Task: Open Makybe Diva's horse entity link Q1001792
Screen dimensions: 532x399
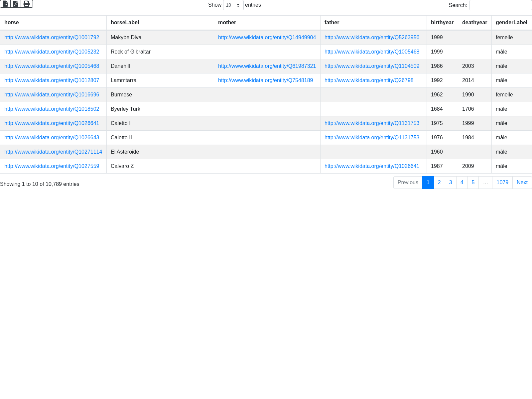Action: pyautogui.click(x=52, y=38)
